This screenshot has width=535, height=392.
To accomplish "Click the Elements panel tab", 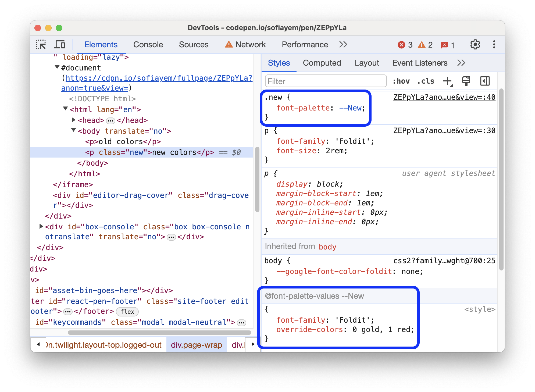I will (x=101, y=45).
